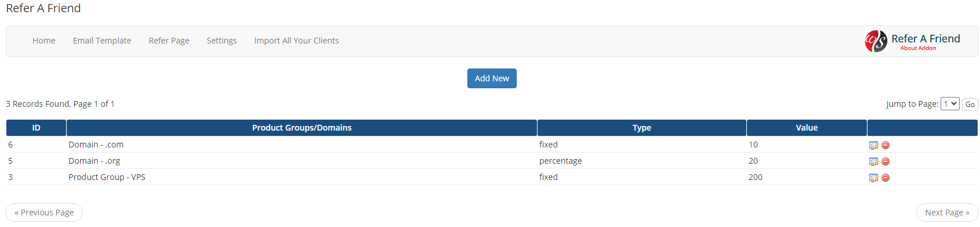Click the Product Groups/Domains column header
Image resolution: width=980 pixels, height=227 pixels.
(302, 128)
